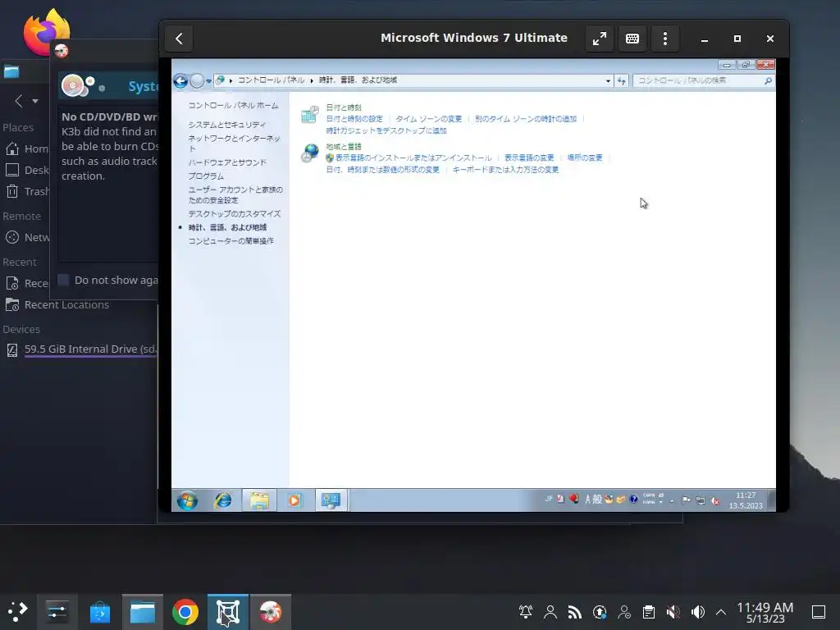Open コンピューターの簡単操作 in sidebar

coord(231,240)
